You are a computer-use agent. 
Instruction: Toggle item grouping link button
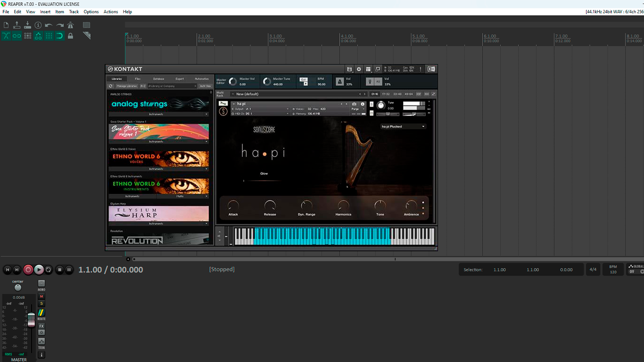click(x=17, y=36)
